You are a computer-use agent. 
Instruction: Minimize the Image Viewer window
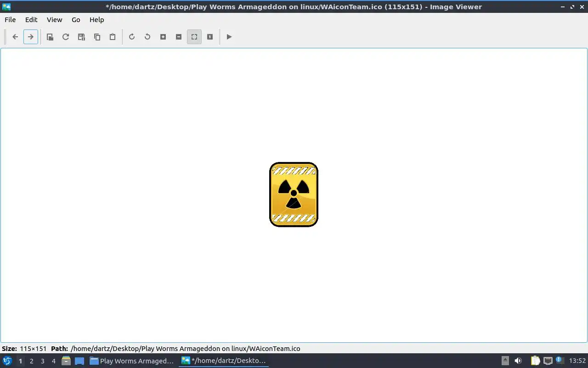coord(563,7)
